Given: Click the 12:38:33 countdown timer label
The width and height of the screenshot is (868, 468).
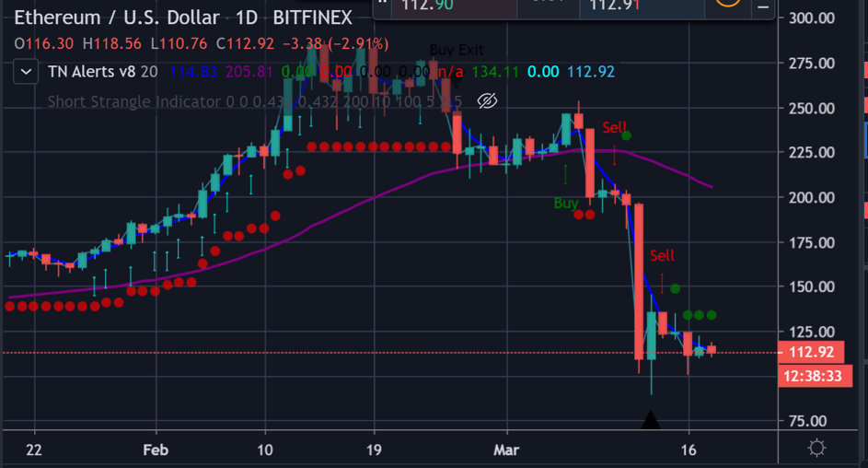Looking at the screenshot, I should 811,376.
